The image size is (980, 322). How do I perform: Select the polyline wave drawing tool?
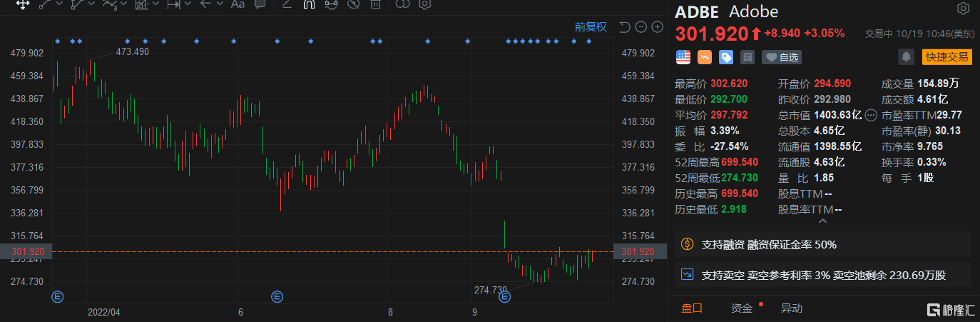click(109, 4)
